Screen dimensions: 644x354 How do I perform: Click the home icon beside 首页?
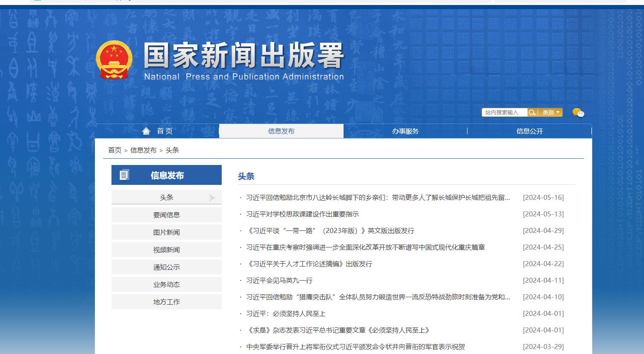coord(146,131)
